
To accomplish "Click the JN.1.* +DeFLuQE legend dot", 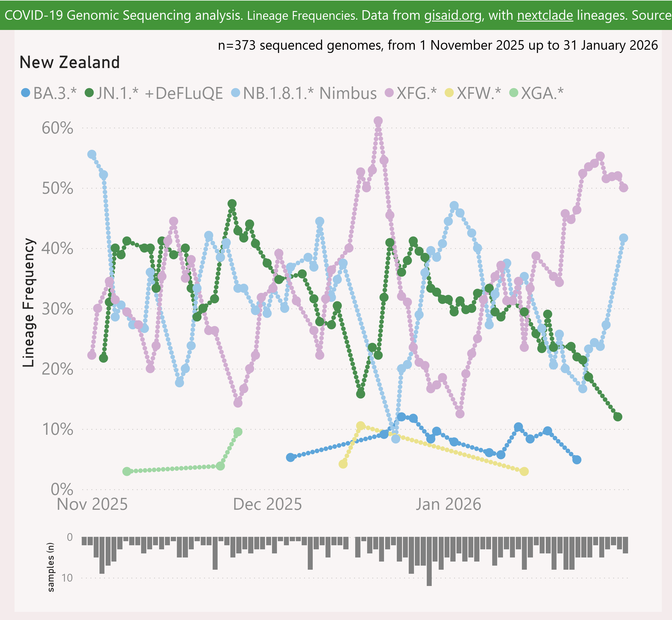I will 89,93.
